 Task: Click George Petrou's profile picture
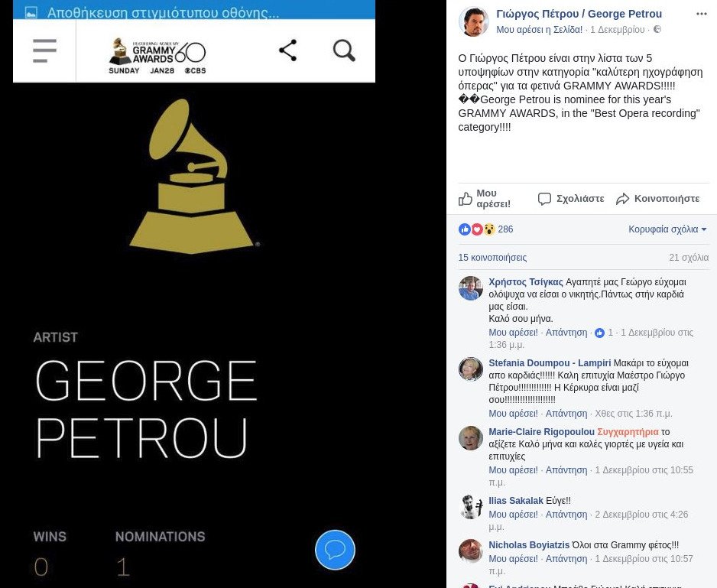tap(473, 21)
